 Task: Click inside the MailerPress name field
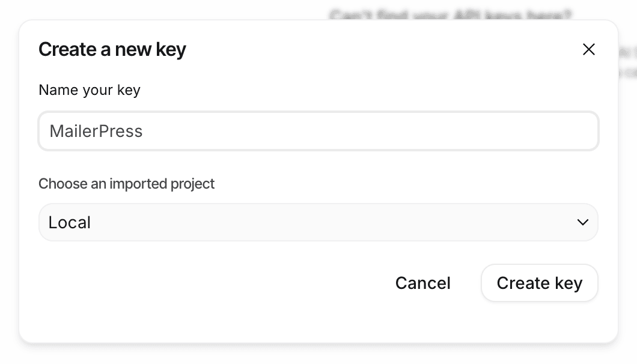coord(318,131)
